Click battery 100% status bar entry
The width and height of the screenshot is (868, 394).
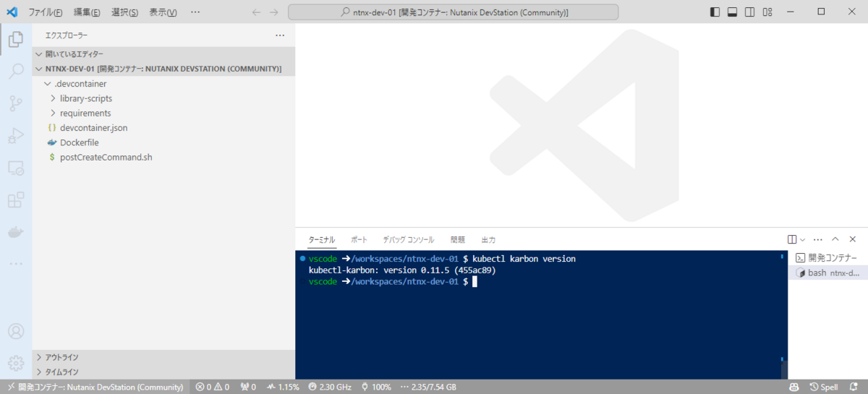tap(376, 387)
